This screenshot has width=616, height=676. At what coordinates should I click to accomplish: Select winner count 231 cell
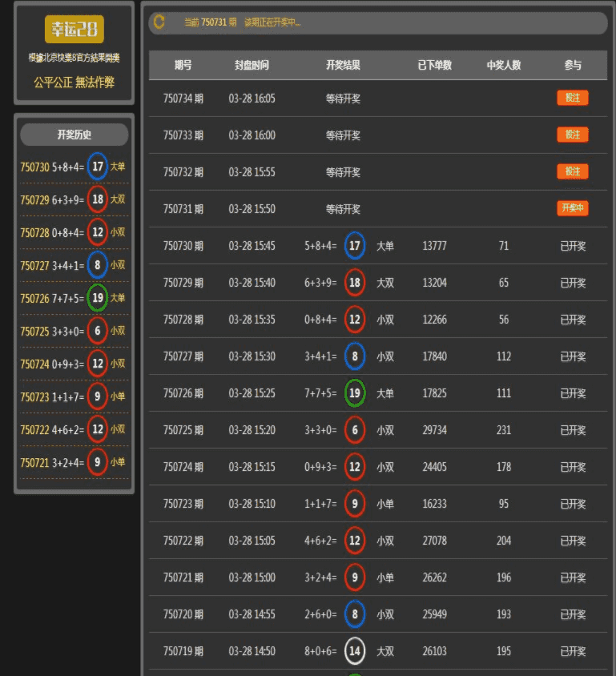[504, 430]
